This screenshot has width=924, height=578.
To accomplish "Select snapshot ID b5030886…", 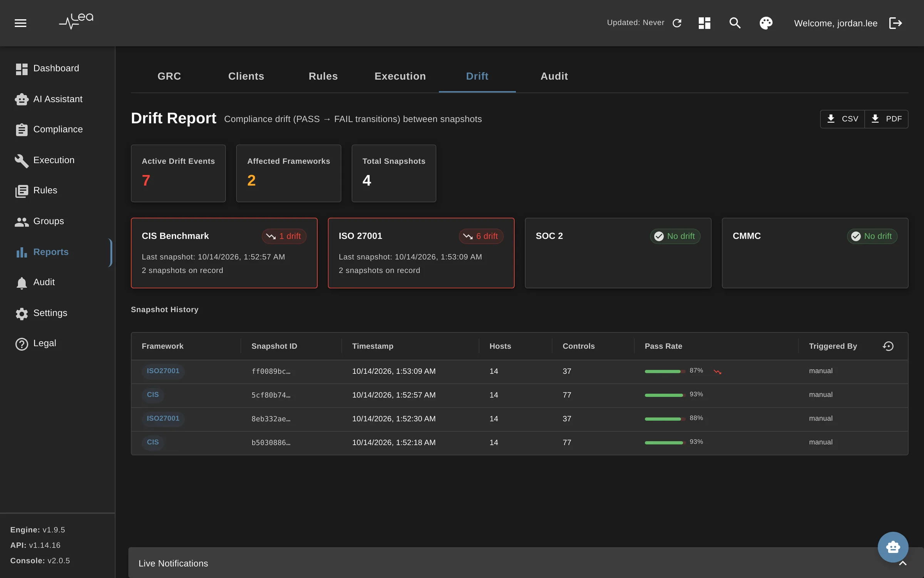I will point(271,443).
